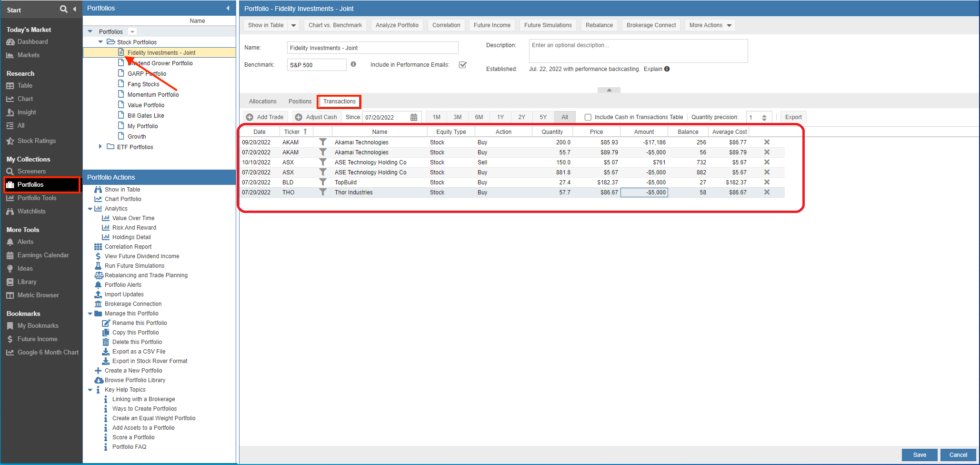Click filter icon on the BLD row

coord(323,182)
